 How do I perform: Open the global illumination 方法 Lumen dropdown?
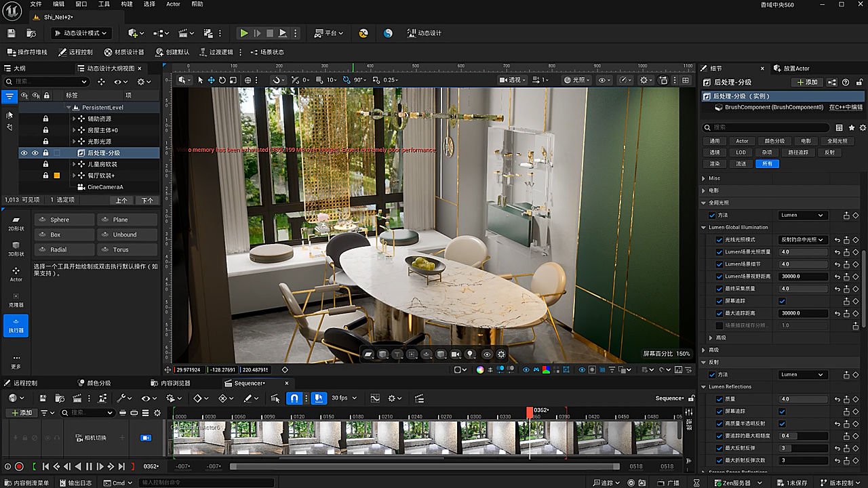[x=803, y=216]
